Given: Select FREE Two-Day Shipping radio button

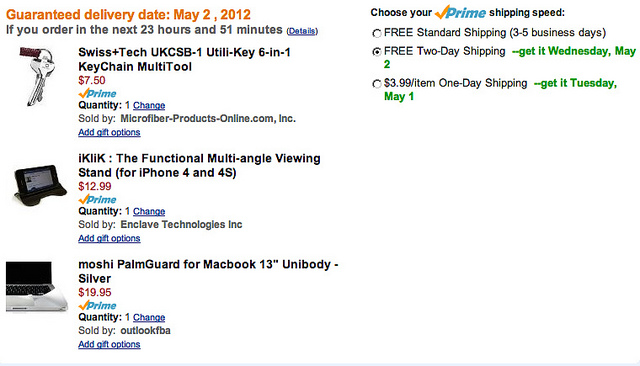Looking at the screenshot, I should pos(377,52).
